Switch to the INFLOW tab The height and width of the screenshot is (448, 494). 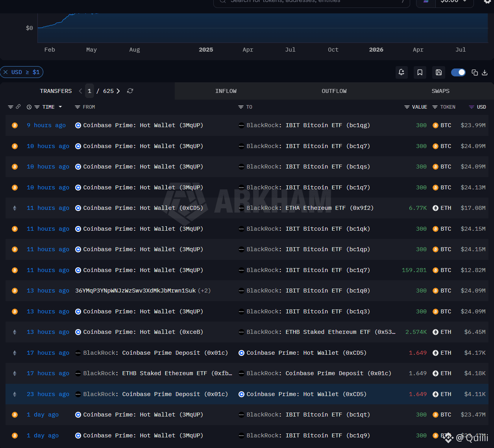(226, 91)
